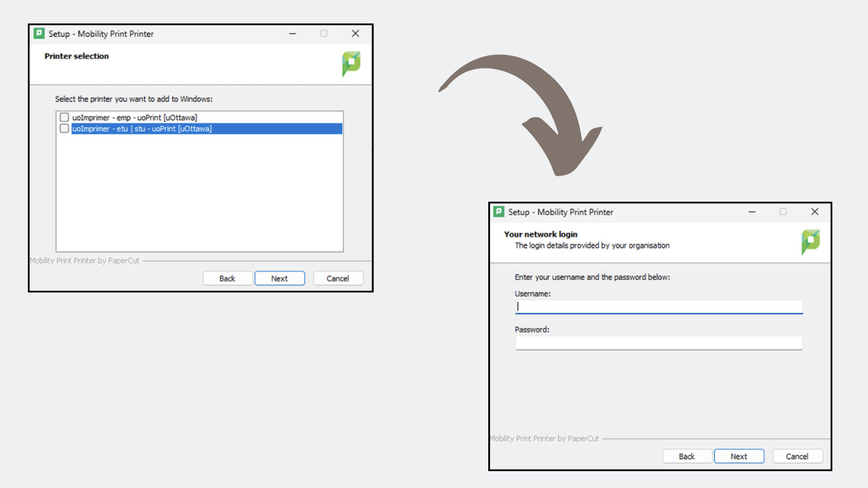Click 'The login details provided by your organisation' text
This screenshot has height=488, width=868.
(x=592, y=245)
